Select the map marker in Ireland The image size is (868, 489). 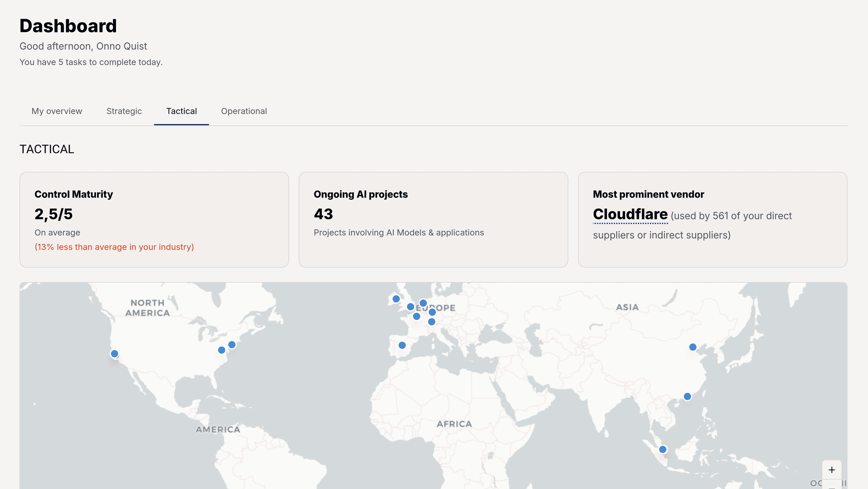point(396,299)
